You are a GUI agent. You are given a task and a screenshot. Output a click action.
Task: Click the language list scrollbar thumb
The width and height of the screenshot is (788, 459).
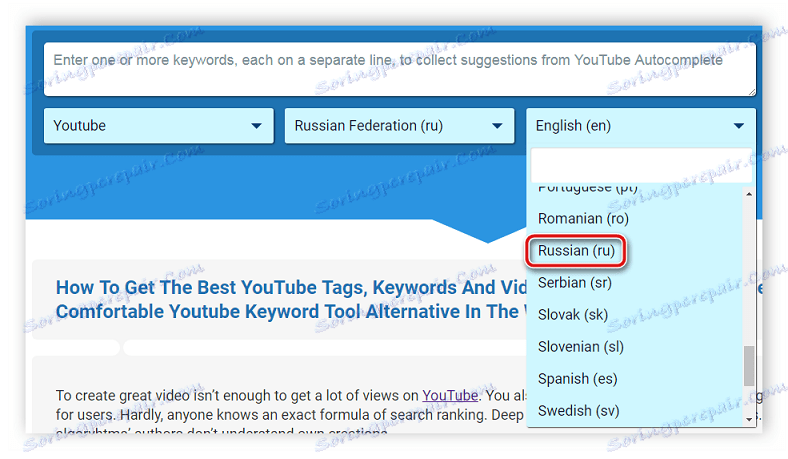749,365
